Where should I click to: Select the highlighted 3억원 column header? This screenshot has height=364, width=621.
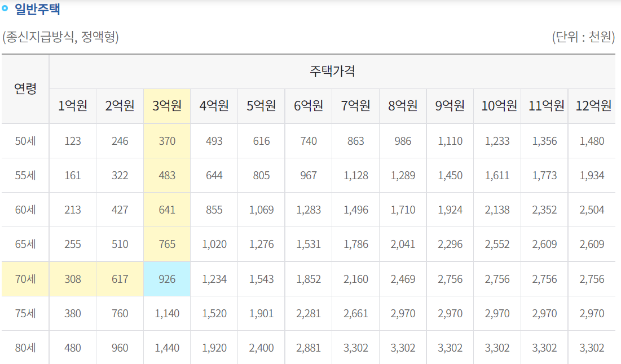click(167, 105)
